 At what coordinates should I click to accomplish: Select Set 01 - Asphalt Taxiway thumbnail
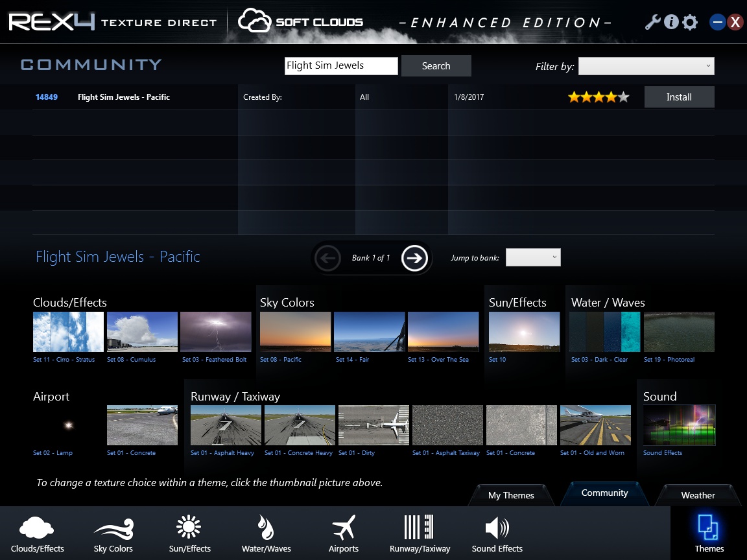[447, 425]
